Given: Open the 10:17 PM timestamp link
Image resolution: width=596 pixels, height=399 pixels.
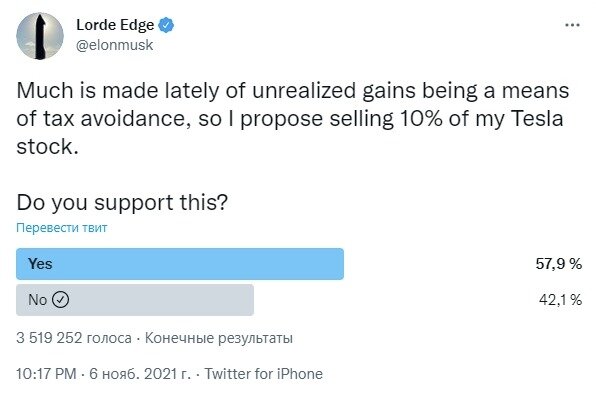Looking at the screenshot, I should [x=46, y=374].
